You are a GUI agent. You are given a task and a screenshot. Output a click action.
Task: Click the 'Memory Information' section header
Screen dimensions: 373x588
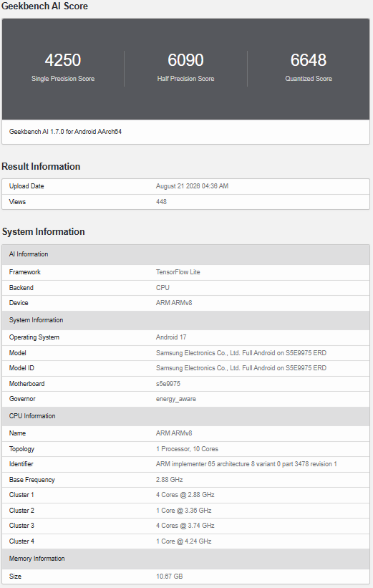185,559
